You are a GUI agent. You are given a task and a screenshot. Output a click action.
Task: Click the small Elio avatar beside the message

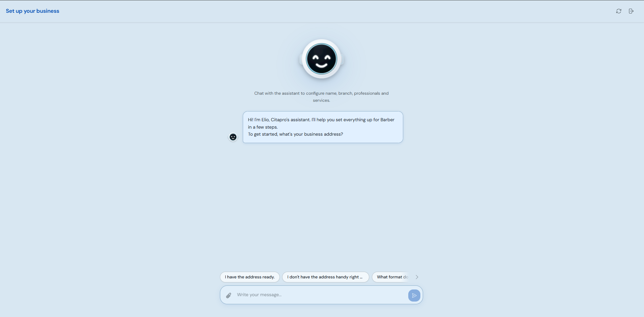233,137
